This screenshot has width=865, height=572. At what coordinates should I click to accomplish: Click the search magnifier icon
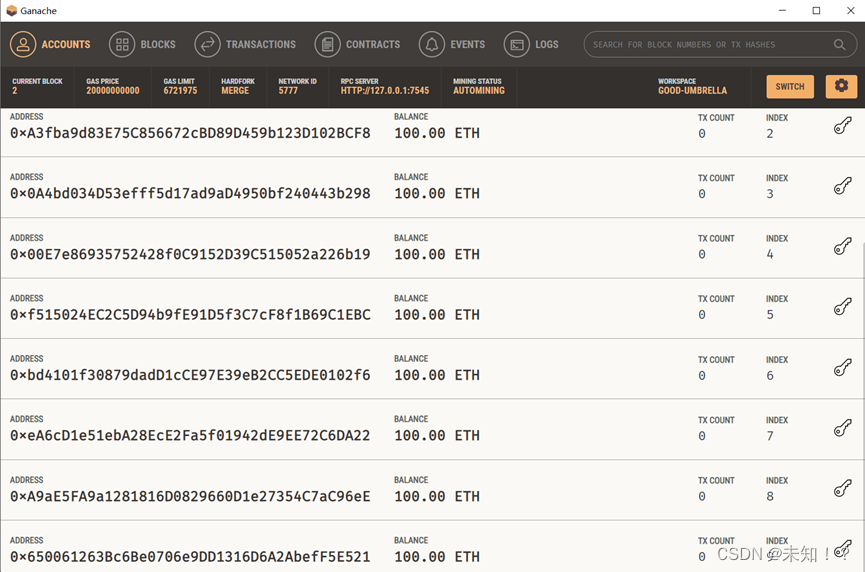coord(839,45)
